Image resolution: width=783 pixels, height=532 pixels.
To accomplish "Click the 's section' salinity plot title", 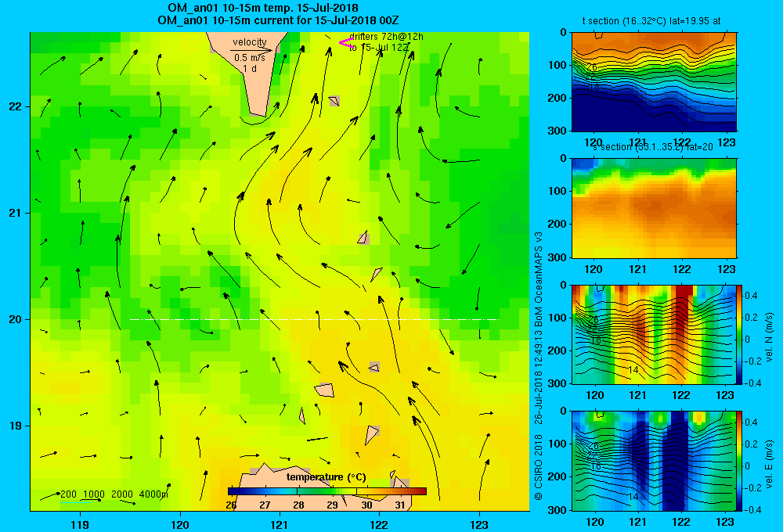I will coord(652,147).
